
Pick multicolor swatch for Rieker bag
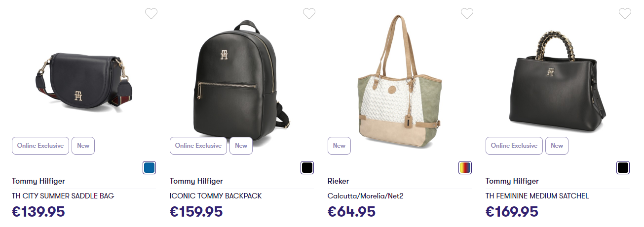point(465,167)
